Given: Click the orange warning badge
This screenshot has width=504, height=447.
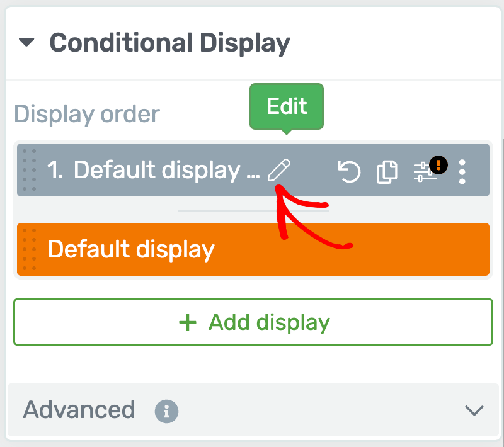Looking at the screenshot, I should (x=438, y=165).
